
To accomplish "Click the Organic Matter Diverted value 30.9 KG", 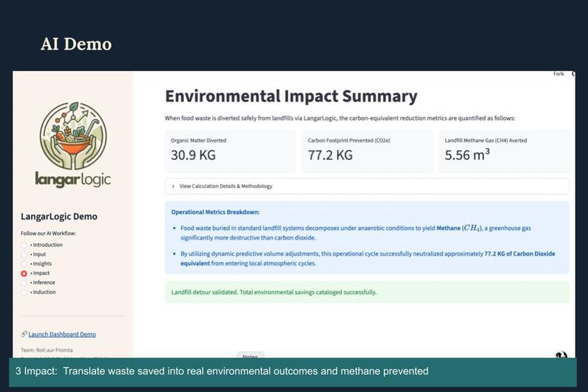I will (193, 155).
